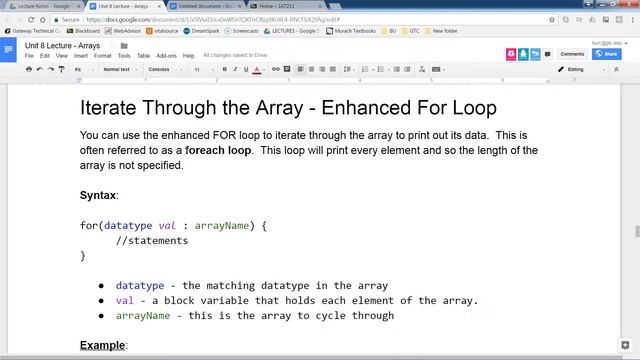This screenshot has height=360, width=640.
Task: Open the line spacing options
Action: [349, 69]
